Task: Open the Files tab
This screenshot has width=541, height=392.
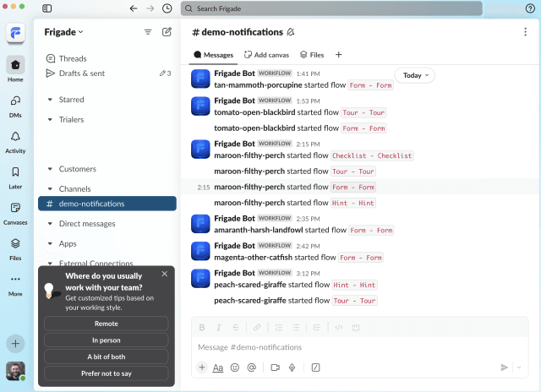Action: [312, 55]
